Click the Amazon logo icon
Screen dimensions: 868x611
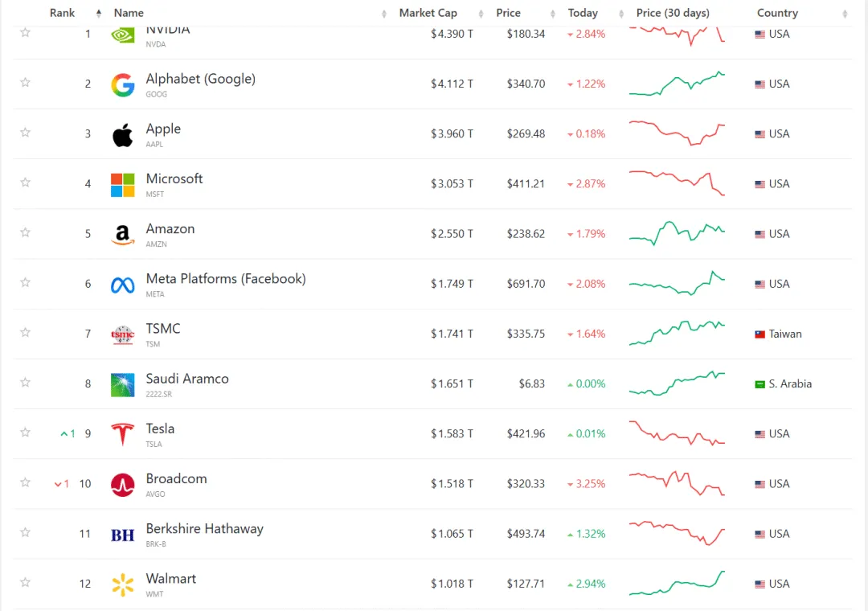(x=123, y=234)
